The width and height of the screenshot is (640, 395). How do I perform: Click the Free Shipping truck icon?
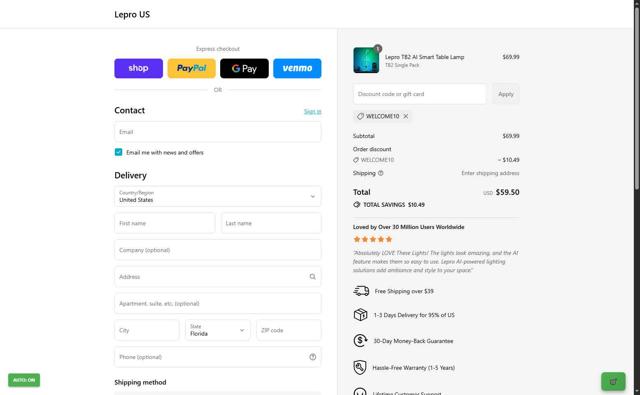pyautogui.click(x=361, y=291)
